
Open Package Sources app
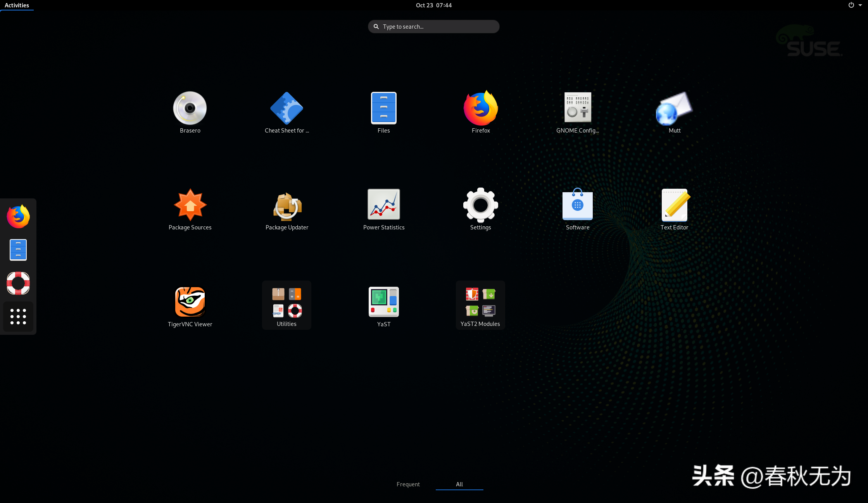click(x=190, y=205)
